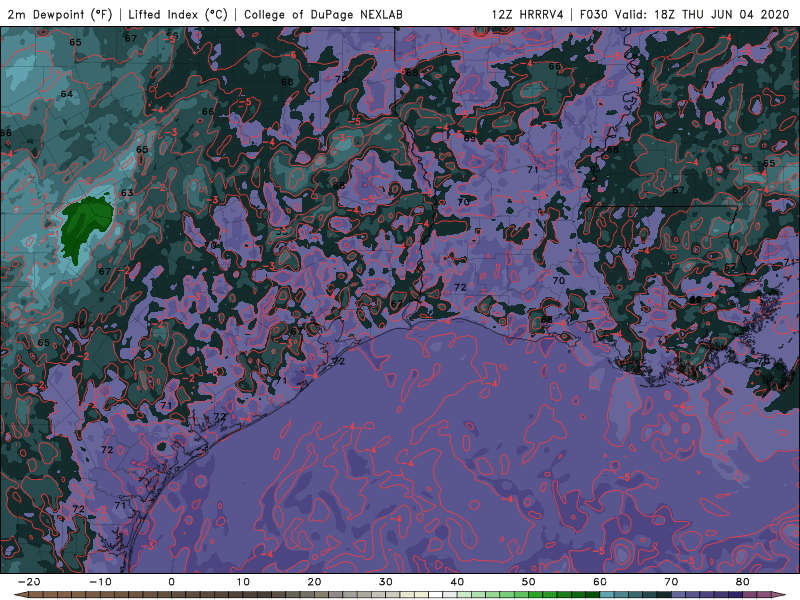The image size is (800, 600).
Task: Click the 50 label on the color scale
Action: pos(529,582)
